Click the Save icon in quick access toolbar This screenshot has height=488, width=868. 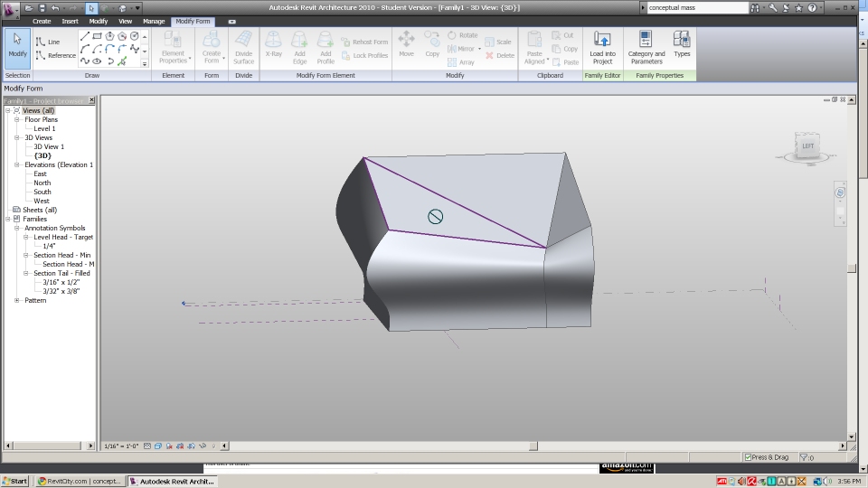click(42, 8)
